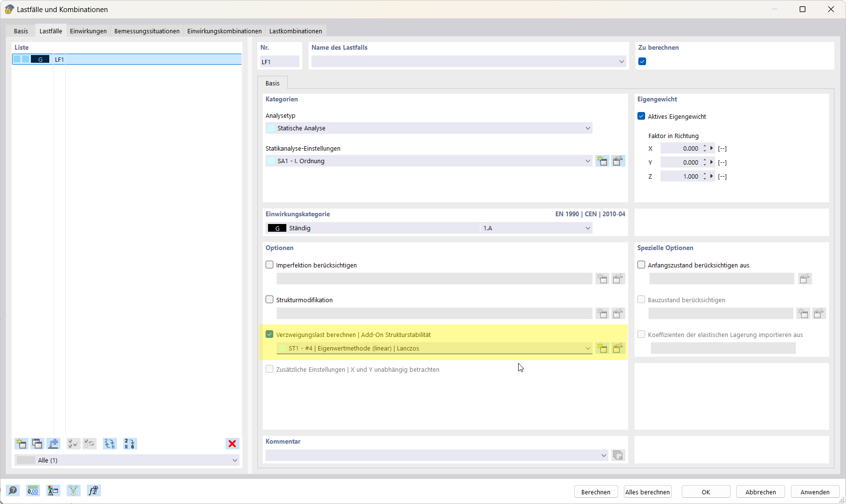Expand the Kommentar dropdown
This screenshot has width=846, height=504.
tap(604, 455)
